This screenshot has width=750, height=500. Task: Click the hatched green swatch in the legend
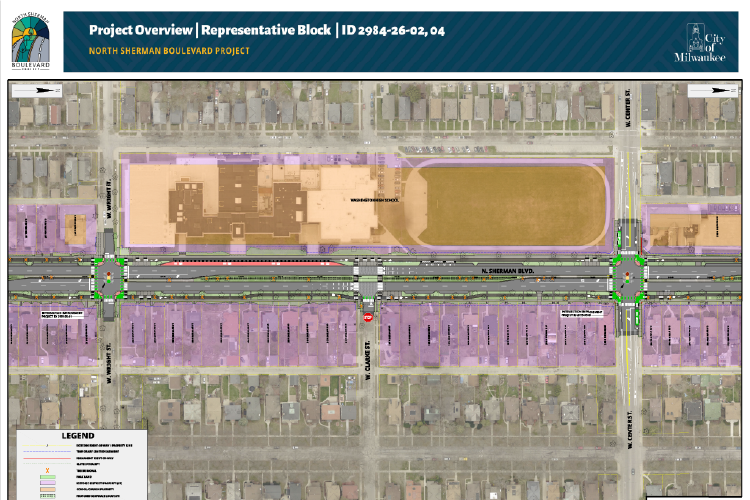click(x=47, y=496)
